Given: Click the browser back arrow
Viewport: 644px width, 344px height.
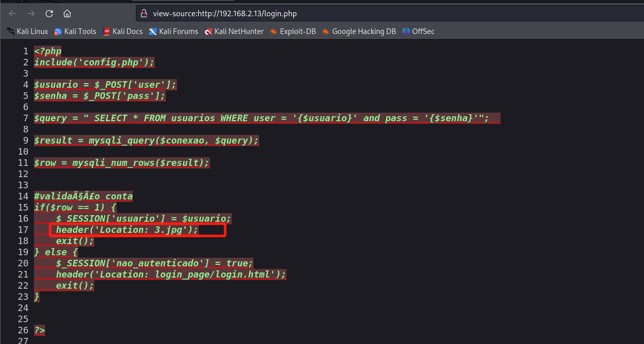Looking at the screenshot, I should [13, 14].
